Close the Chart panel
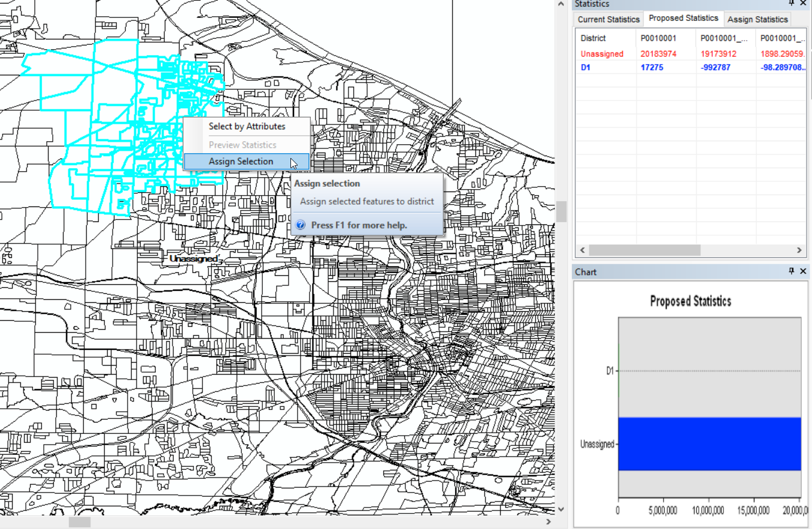This screenshot has width=812, height=529. coord(804,272)
